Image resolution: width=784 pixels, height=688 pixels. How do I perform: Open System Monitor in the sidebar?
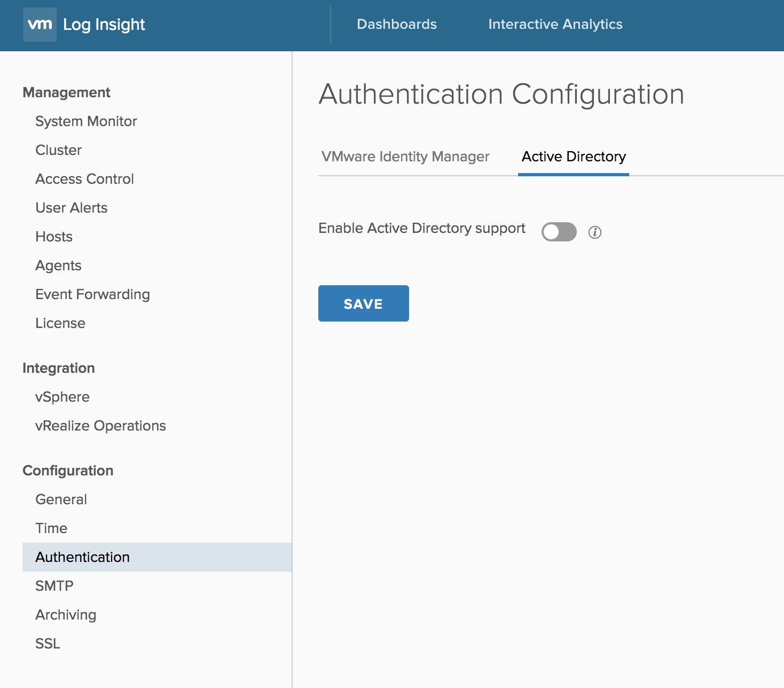pos(86,121)
